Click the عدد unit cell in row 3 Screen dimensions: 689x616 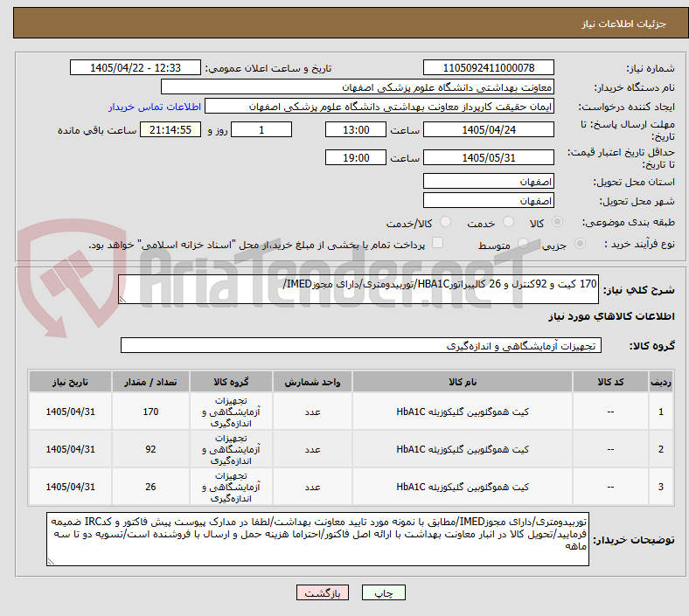click(x=312, y=487)
